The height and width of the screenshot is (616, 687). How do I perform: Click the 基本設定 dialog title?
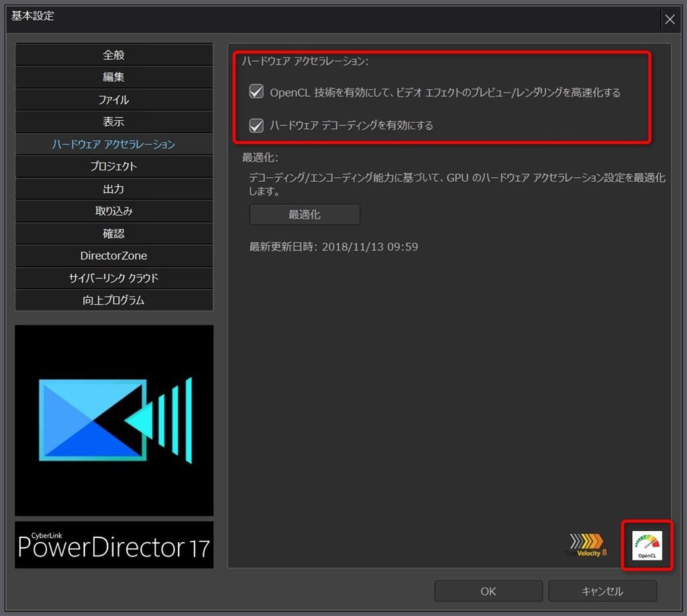(33, 16)
